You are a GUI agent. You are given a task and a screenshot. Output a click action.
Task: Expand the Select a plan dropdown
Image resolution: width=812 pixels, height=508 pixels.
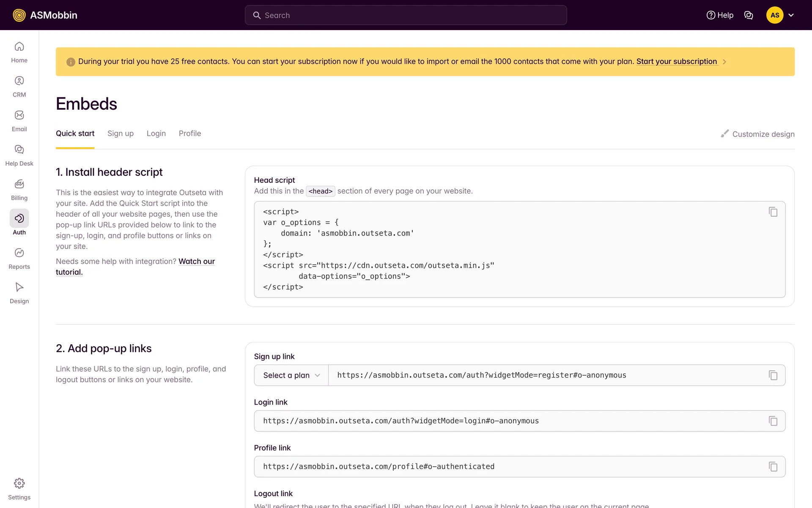point(291,375)
